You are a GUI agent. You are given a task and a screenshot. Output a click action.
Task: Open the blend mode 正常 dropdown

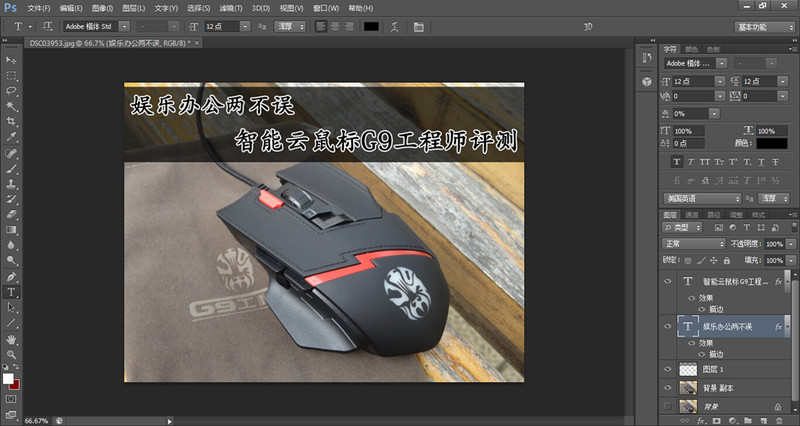693,244
